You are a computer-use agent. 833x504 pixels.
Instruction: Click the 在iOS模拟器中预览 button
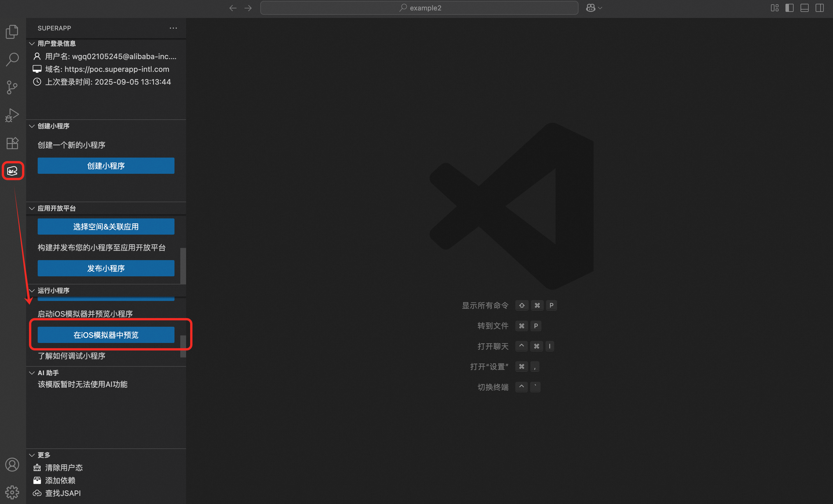[x=106, y=335]
